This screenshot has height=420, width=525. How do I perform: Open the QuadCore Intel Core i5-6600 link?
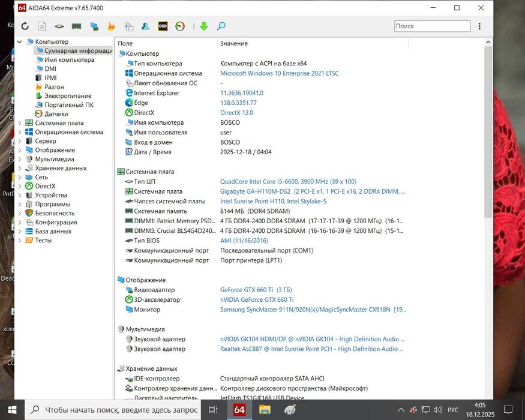288,182
